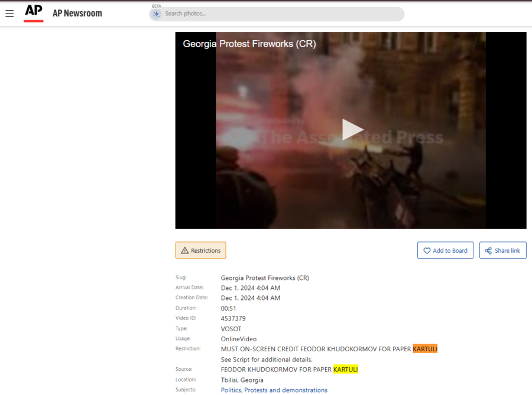Open the hamburger navigation menu
This screenshot has width=532, height=395.
9,14
